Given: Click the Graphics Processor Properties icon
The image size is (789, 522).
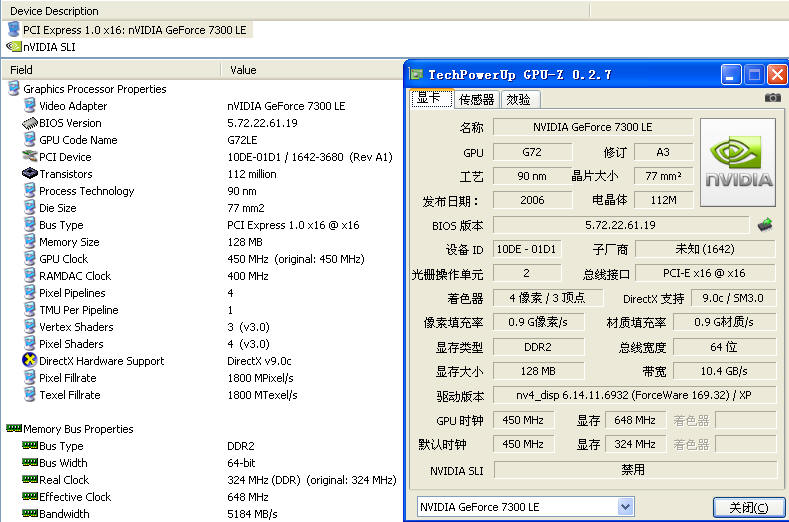Looking at the screenshot, I should [x=14, y=89].
